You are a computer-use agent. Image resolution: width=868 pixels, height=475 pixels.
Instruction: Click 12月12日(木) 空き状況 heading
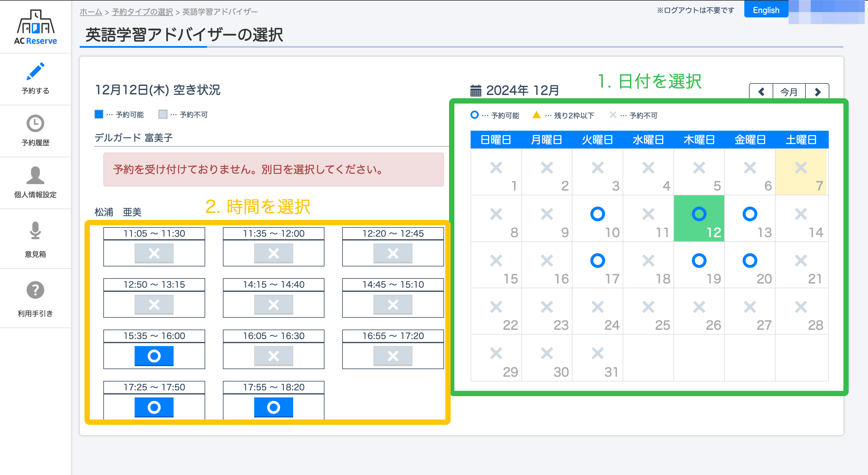click(x=158, y=90)
